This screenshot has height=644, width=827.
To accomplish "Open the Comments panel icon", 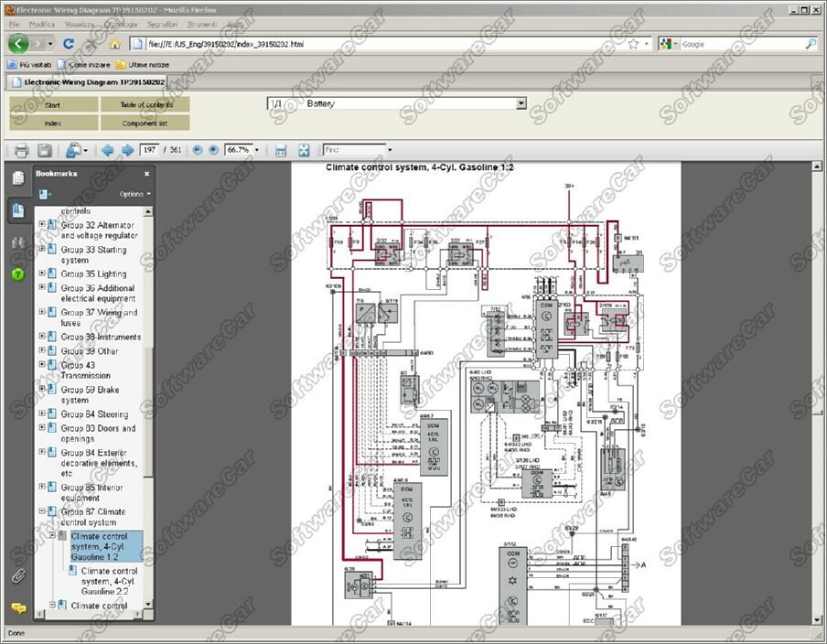I will click(17, 608).
